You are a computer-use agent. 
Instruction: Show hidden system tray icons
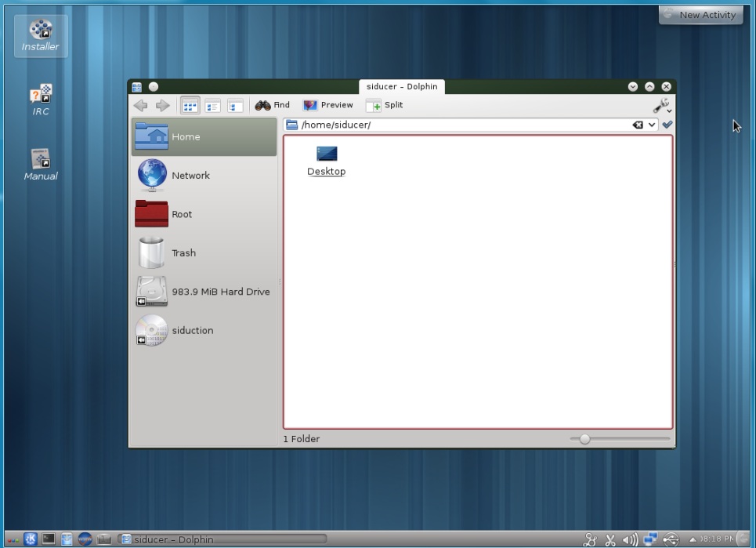click(x=693, y=539)
